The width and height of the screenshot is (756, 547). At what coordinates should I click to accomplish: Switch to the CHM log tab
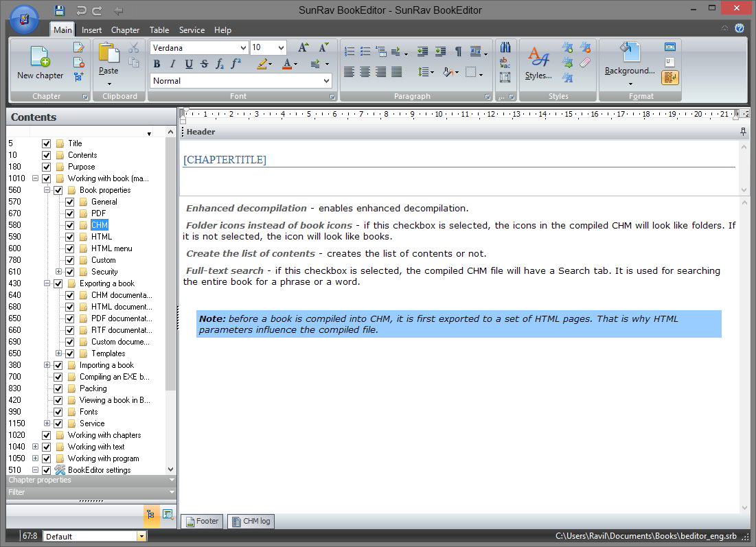251,521
